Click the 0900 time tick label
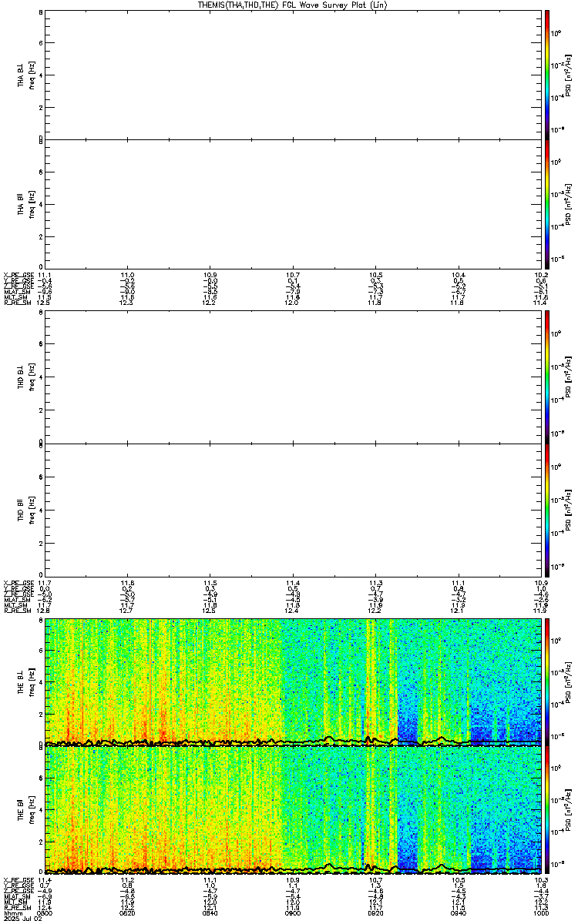The image size is (578, 924). coord(292,914)
